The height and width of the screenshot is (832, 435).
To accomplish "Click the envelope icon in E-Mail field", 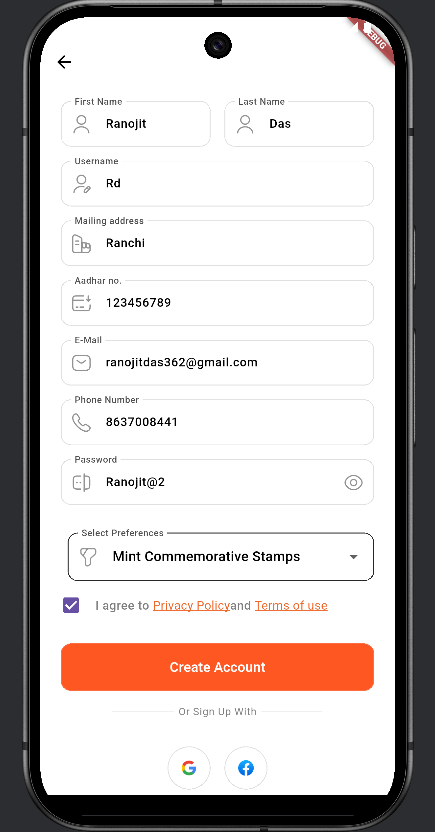I will pyautogui.click(x=82, y=363).
